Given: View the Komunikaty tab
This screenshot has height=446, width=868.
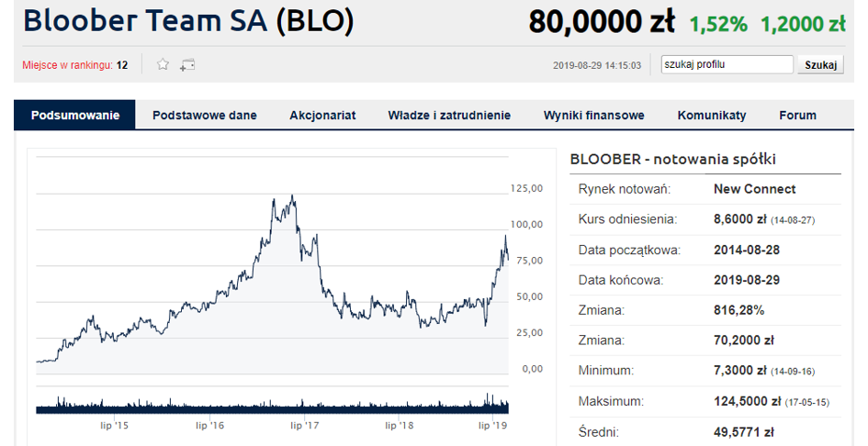Looking at the screenshot, I should point(712,115).
